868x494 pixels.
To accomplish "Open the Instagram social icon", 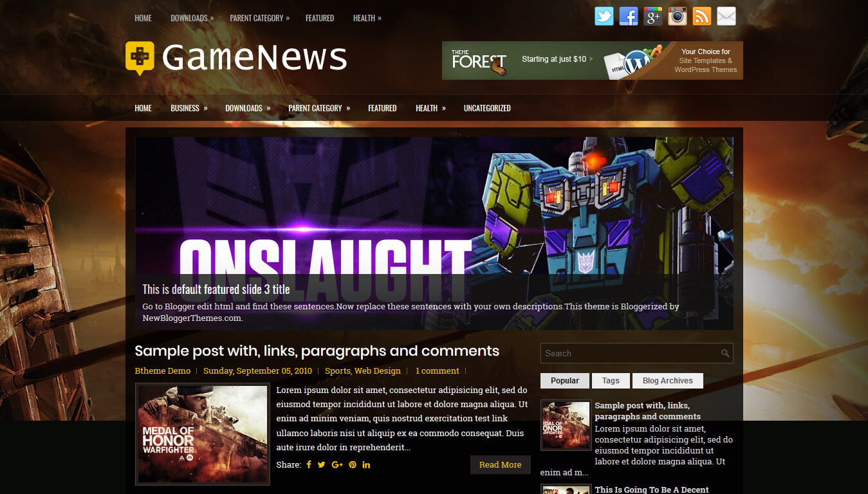I will [x=678, y=16].
